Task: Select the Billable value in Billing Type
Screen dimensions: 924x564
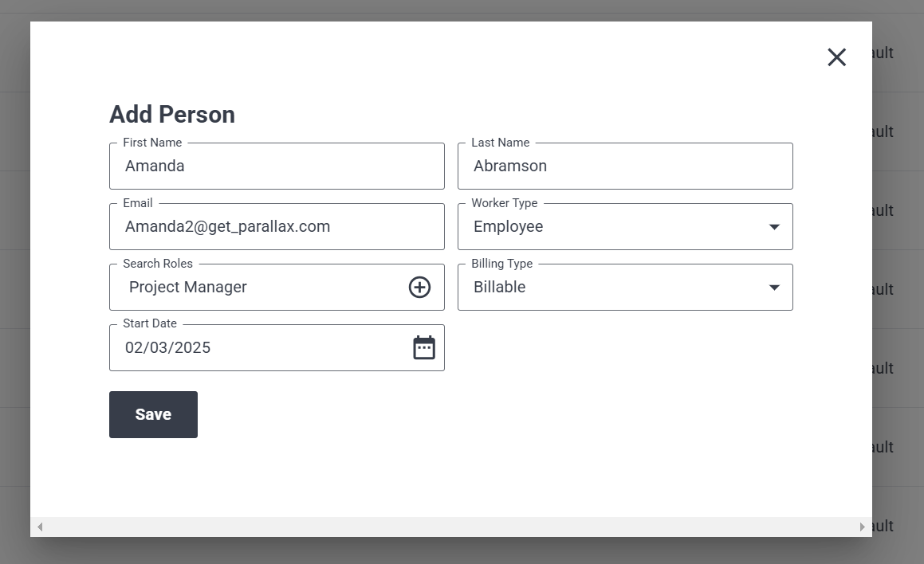Action: point(500,288)
